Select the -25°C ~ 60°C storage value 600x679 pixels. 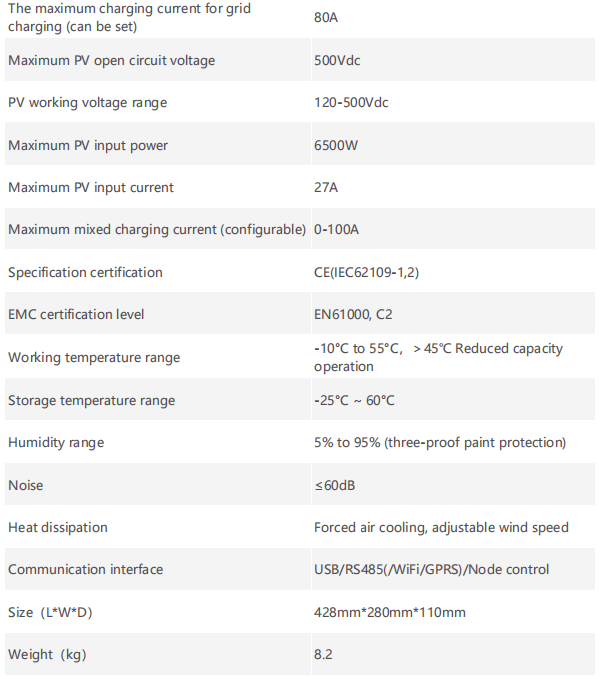(x=354, y=401)
